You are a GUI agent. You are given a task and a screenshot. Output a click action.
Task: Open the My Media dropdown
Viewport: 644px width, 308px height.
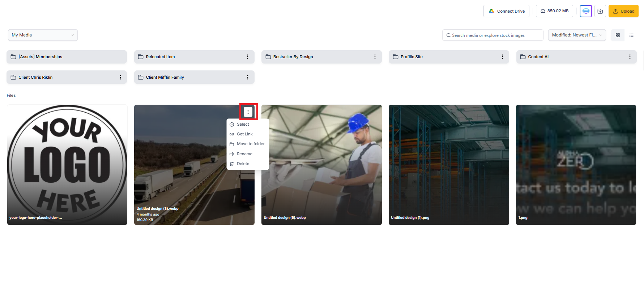(x=43, y=35)
